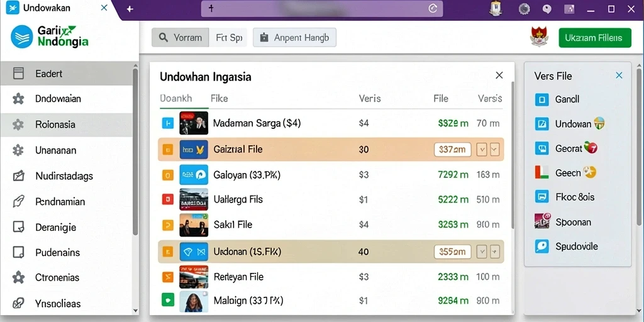Click the Undowan blue icon in Vers File
Image resolution: width=644 pixels, height=322 pixels.
point(541,124)
